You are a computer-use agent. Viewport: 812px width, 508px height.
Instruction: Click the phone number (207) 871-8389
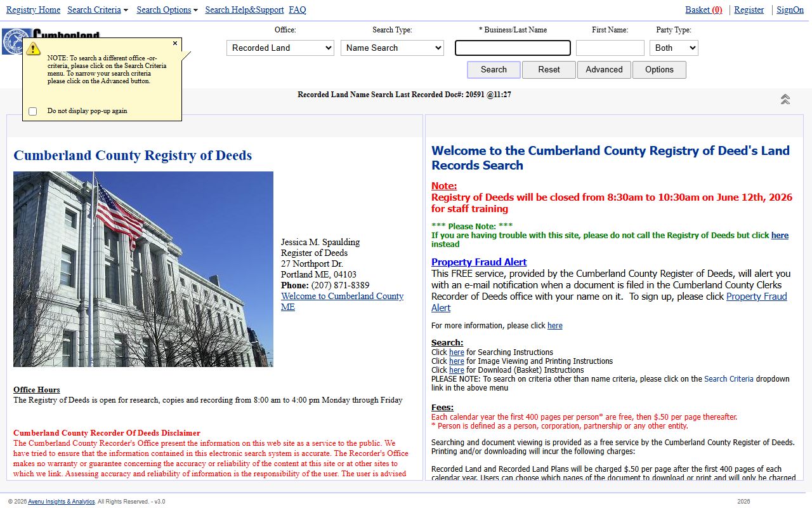click(340, 285)
